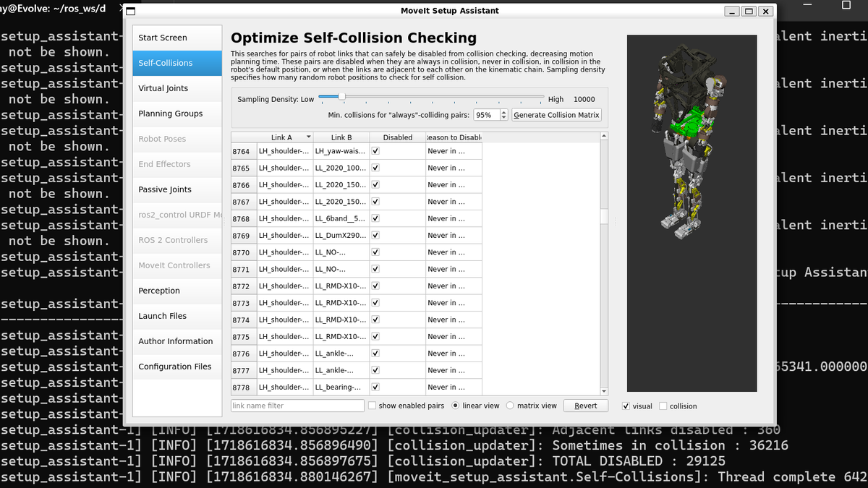Toggle Disabled checkbox for row 8768

(x=375, y=218)
